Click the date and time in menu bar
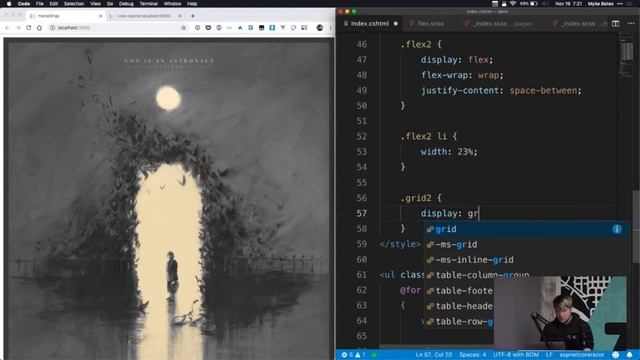Screen dimensions: 640x360 click(568, 4)
